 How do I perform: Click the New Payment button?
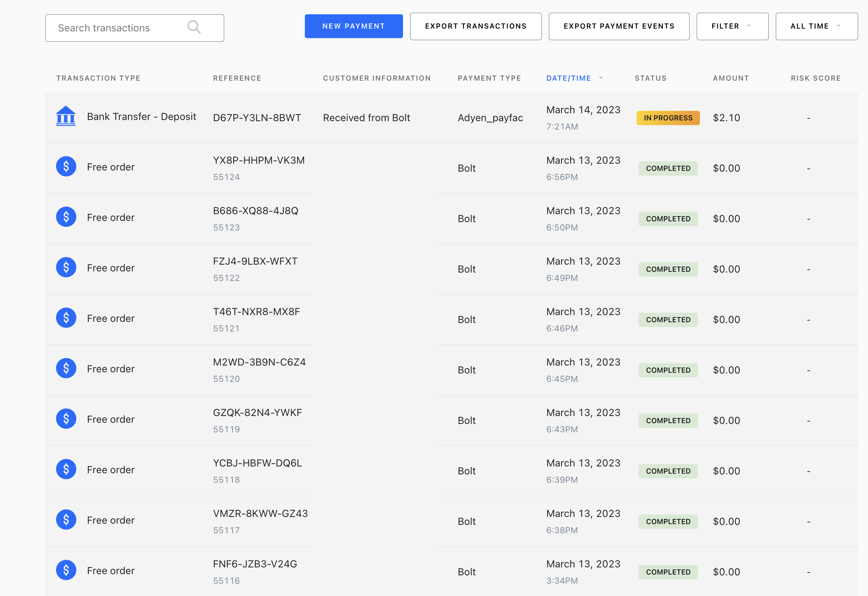pyautogui.click(x=354, y=26)
